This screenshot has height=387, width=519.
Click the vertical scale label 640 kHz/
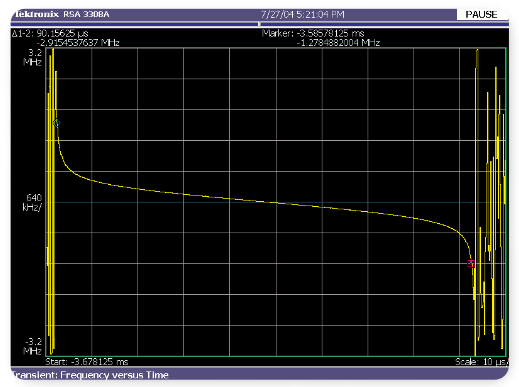coord(32,202)
